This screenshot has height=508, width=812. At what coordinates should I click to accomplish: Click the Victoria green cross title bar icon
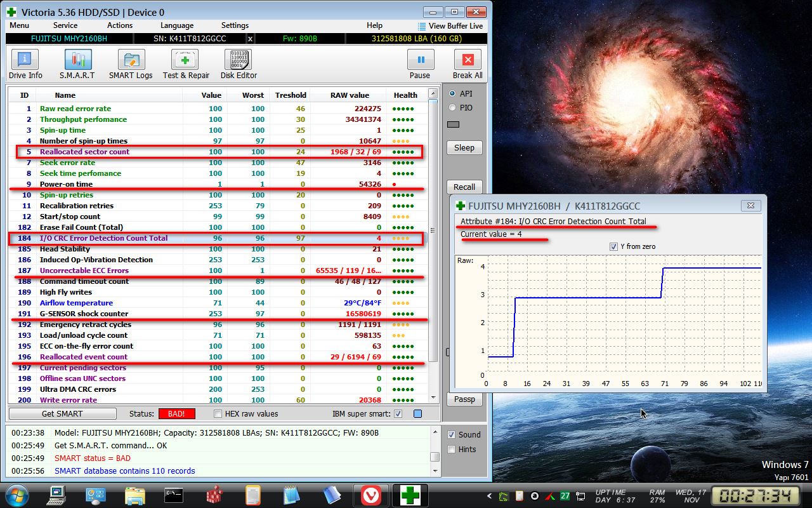click(11, 11)
